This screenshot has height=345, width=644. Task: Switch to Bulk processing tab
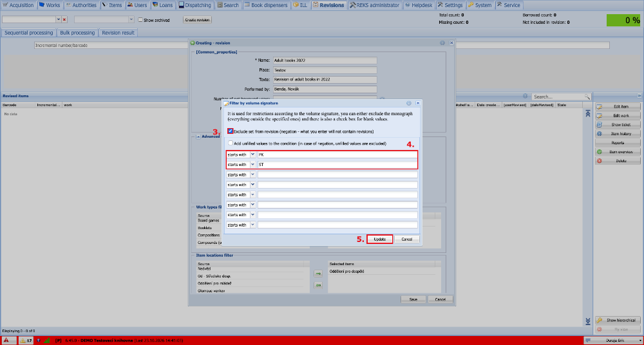click(77, 33)
